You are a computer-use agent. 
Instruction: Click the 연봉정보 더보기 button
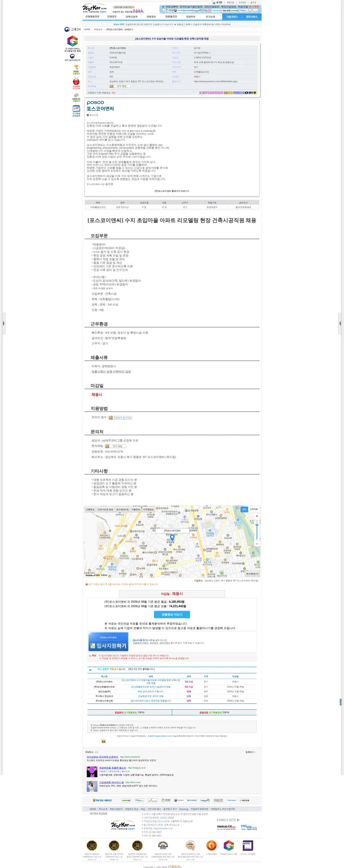[172, 614]
